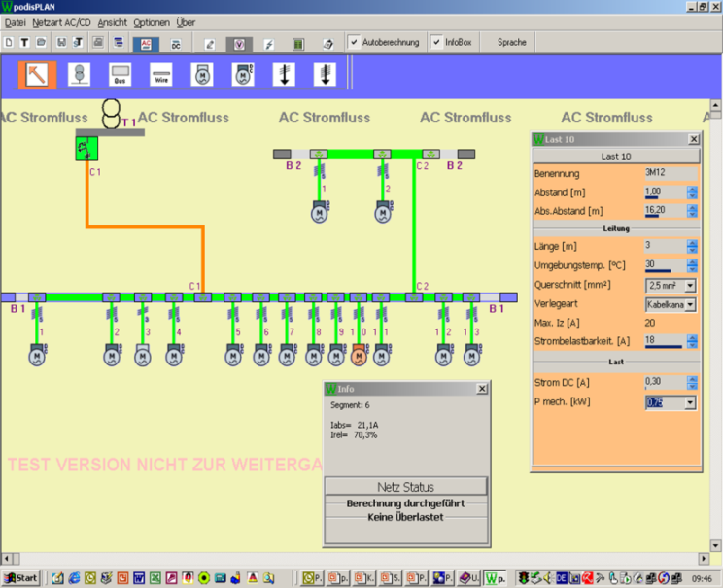The image size is (723, 588).
Task: Click the green feeder switch box under T1
Action: coord(86,149)
